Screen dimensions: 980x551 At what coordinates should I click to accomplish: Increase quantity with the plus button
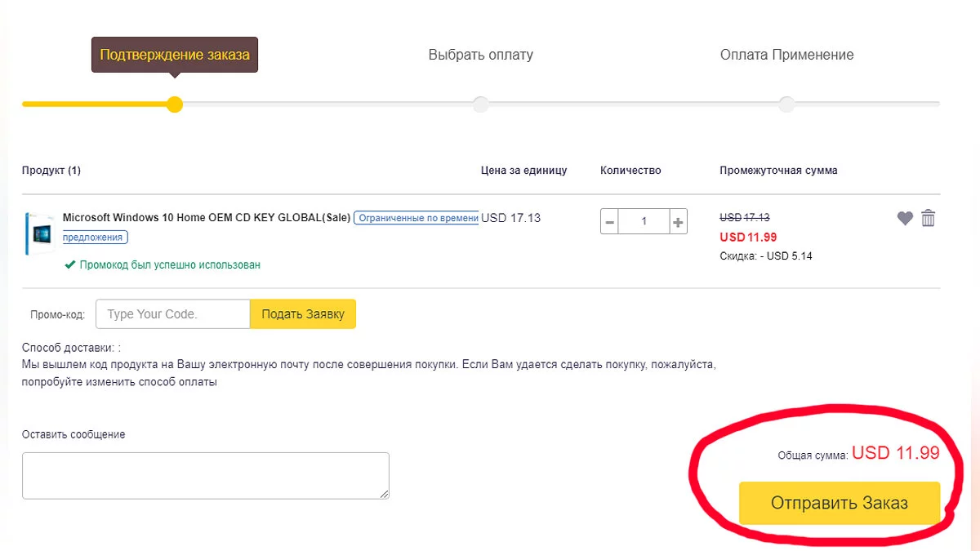pos(677,221)
